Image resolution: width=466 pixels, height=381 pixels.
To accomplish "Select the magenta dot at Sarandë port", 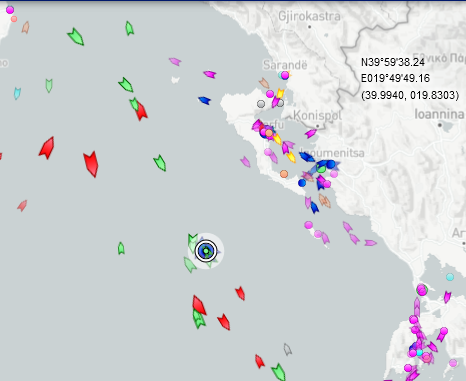I will point(285,75).
